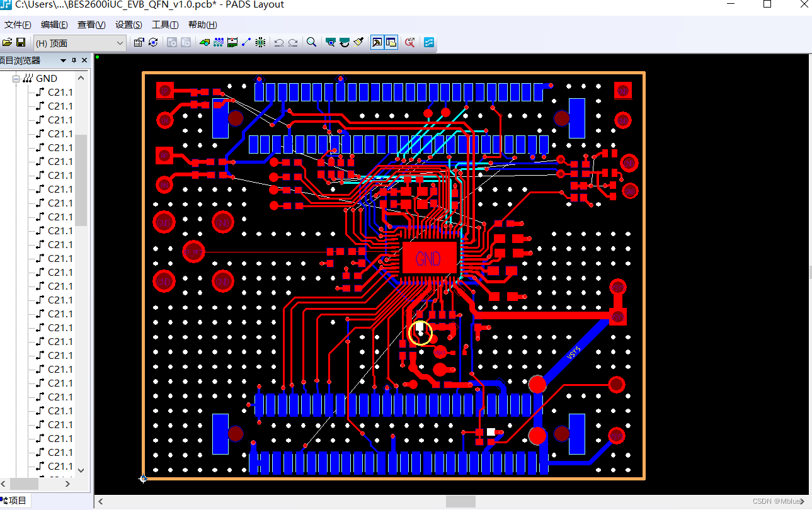Click the yellow-circled selected pad on board
This screenshot has height=510, width=812.
click(420, 333)
